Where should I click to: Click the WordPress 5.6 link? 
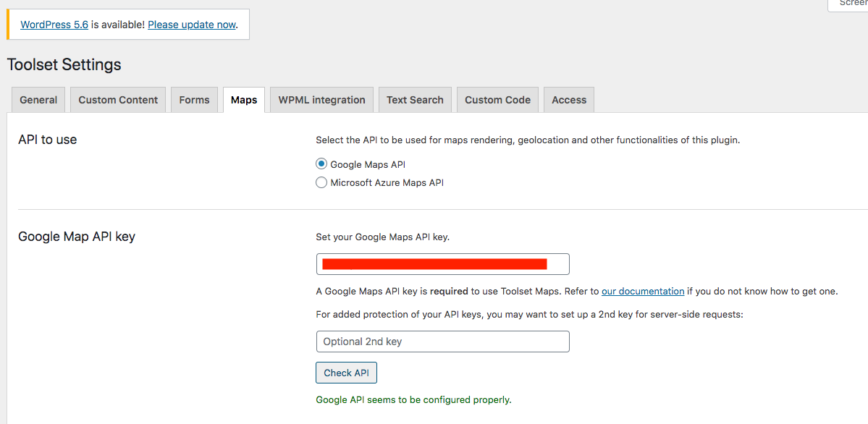pyautogui.click(x=54, y=25)
